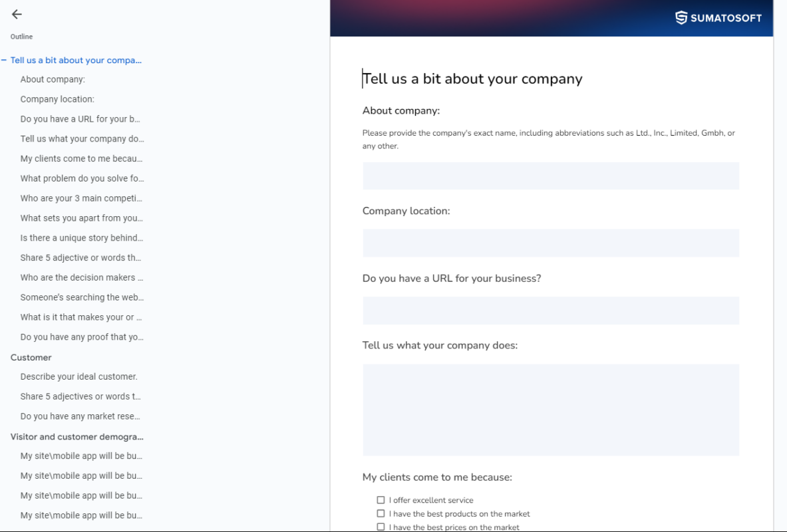
Task: Open the "Do you have a URL for your b..." outline entry
Action: pos(80,118)
